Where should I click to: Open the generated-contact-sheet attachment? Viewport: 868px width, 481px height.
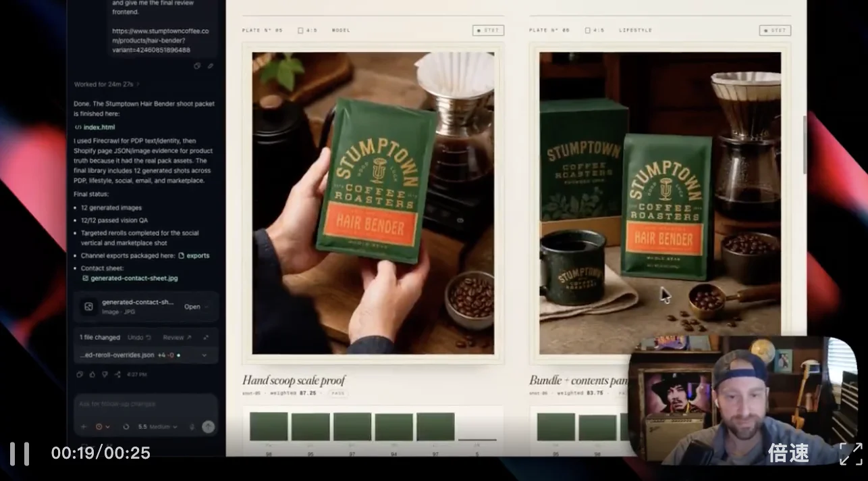pyautogui.click(x=192, y=307)
